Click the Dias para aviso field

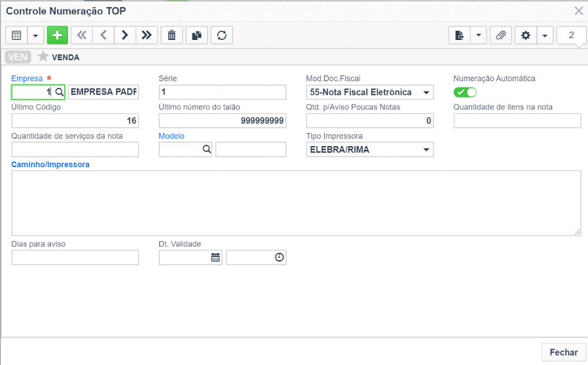coord(75,258)
